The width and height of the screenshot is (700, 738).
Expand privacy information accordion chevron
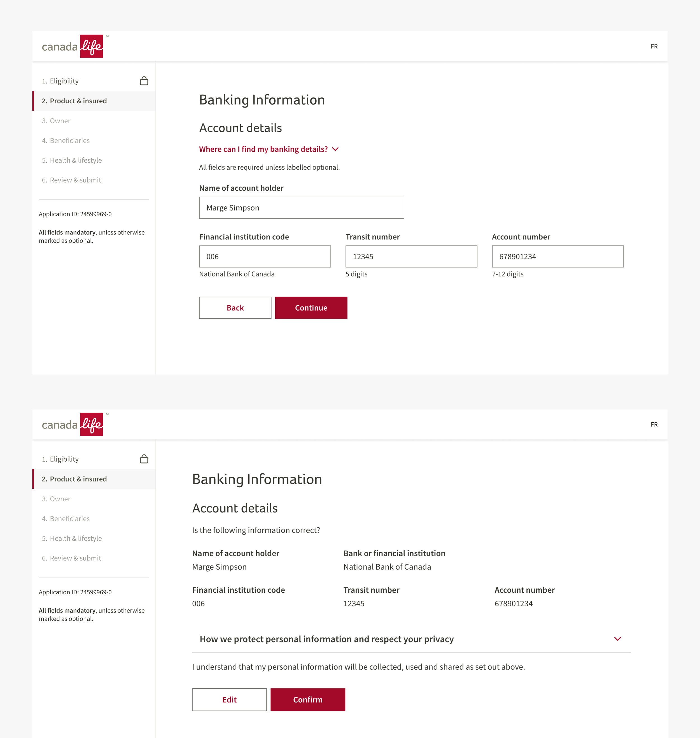point(617,639)
